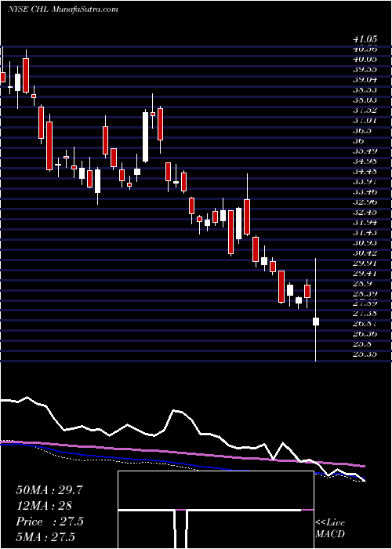Click the 12MA : 28 readout
392x549 pixels.
(x=44, y=506)
